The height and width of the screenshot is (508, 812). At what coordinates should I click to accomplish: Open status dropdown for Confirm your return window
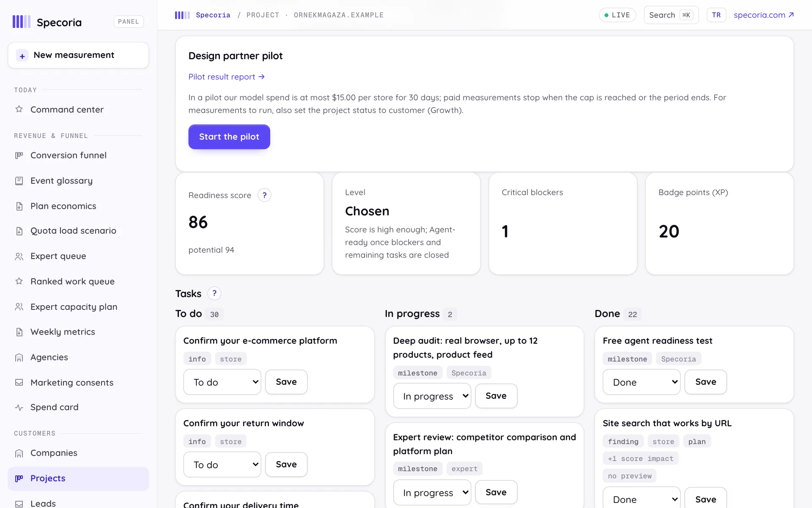pyautogui.click(x=222, y=464)
